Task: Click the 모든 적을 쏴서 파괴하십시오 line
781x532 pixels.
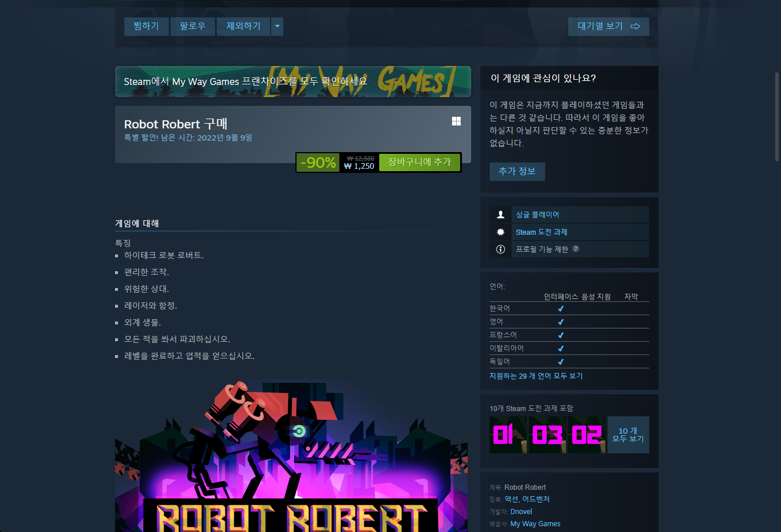Action: (x=177, y=339)
